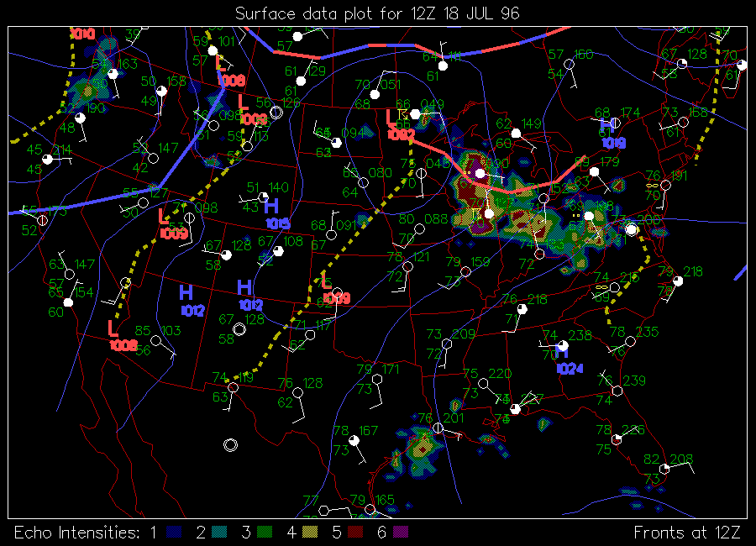
Task: Select echo intensity 4 legend swatch
Action: coord(310,533)
